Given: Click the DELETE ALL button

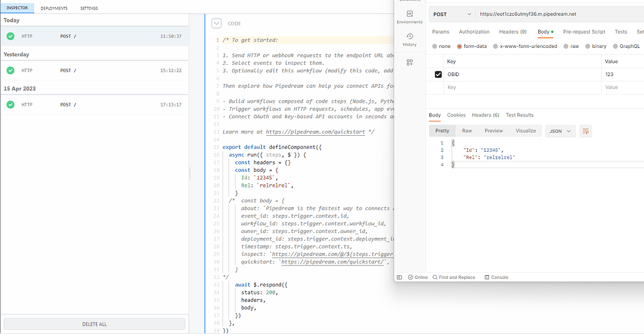Looking at the screenshot, I should pos(95,324).
